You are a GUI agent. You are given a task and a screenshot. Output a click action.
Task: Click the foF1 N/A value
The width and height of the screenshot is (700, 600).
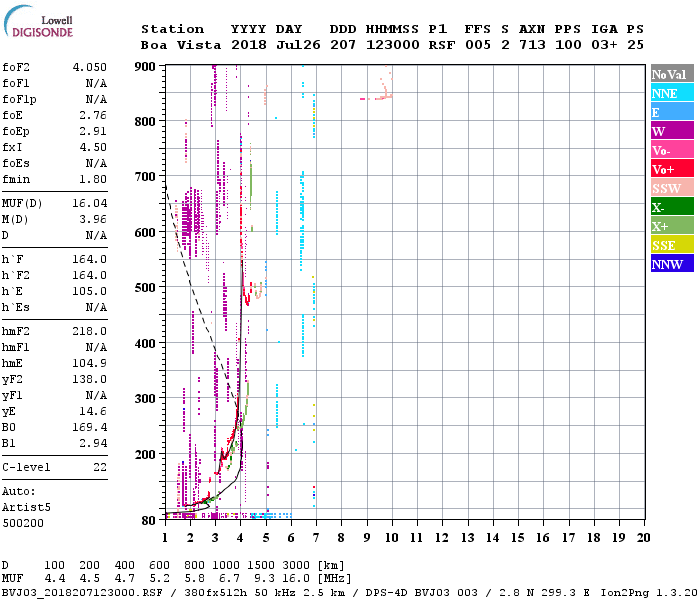point(96,83)
